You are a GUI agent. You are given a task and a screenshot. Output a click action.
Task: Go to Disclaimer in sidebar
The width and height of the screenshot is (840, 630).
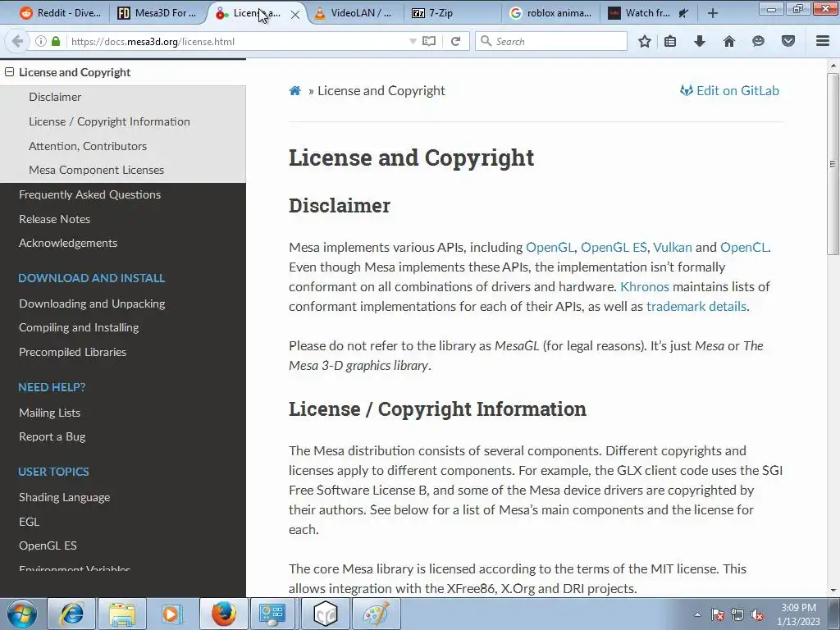[55, 97]
